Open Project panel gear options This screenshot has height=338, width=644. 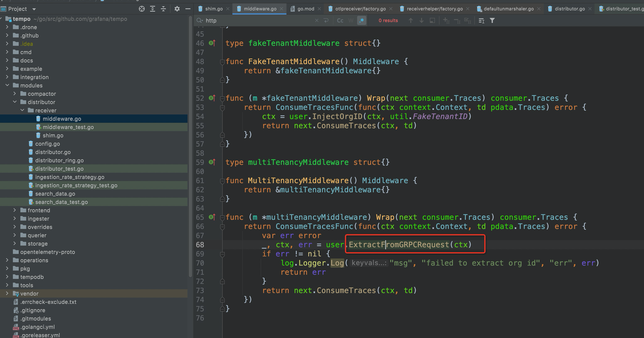(177, 9)
